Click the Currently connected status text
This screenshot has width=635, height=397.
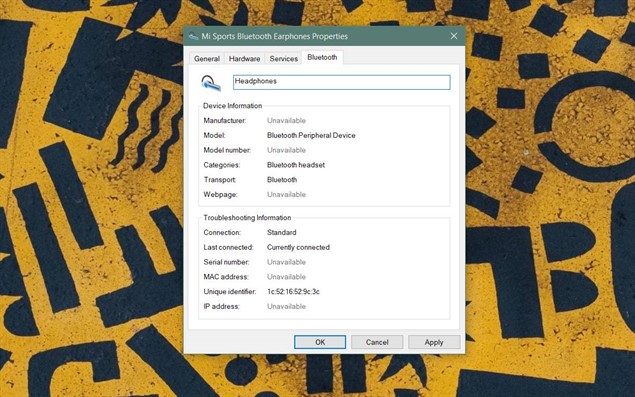click(298, 247)
